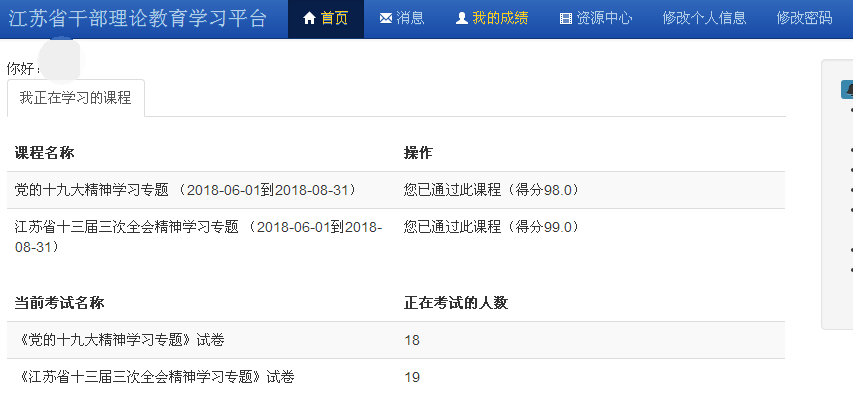Open 资源中心 resource center
Viewport: 853px width, 407px height.
pyautogui.click(x=596, y=19)
